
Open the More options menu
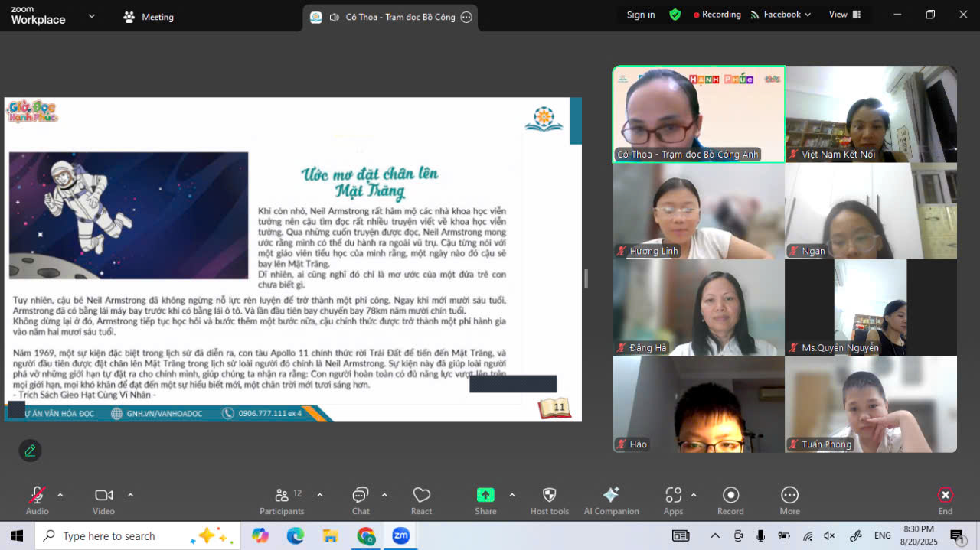tap(789, 496)
